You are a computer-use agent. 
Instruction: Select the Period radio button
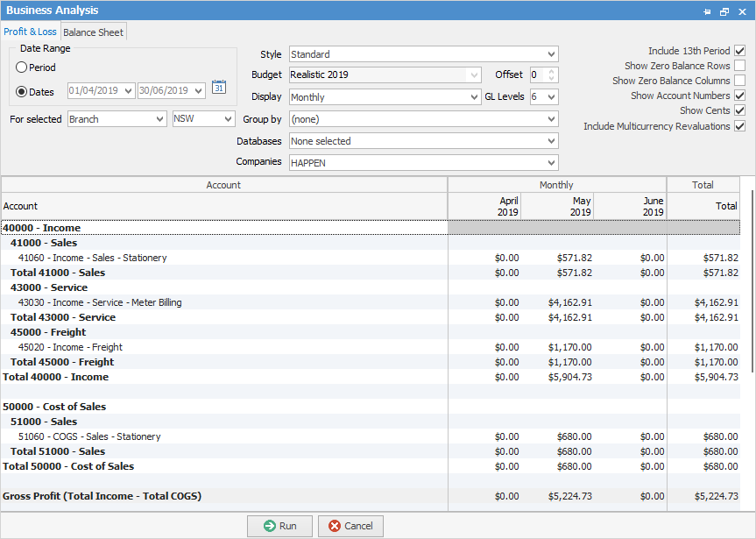(22, 67)
